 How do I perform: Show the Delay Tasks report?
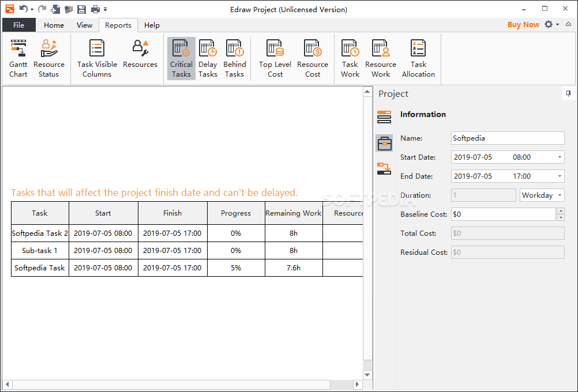pos(208,59)
